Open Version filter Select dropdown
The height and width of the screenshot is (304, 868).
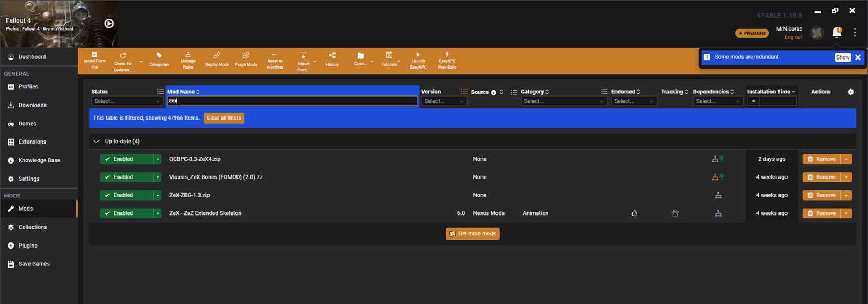click(x=443, y=101)
